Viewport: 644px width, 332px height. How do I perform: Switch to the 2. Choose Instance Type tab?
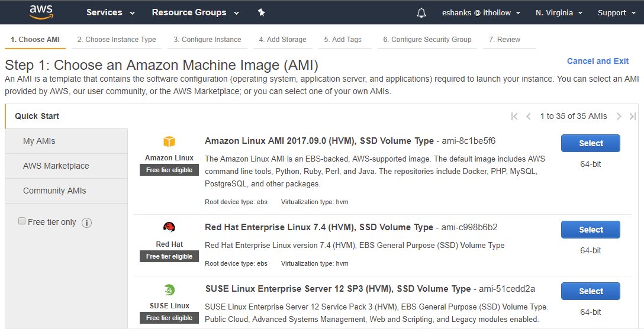pyautogui.click(x=117, y=40)
